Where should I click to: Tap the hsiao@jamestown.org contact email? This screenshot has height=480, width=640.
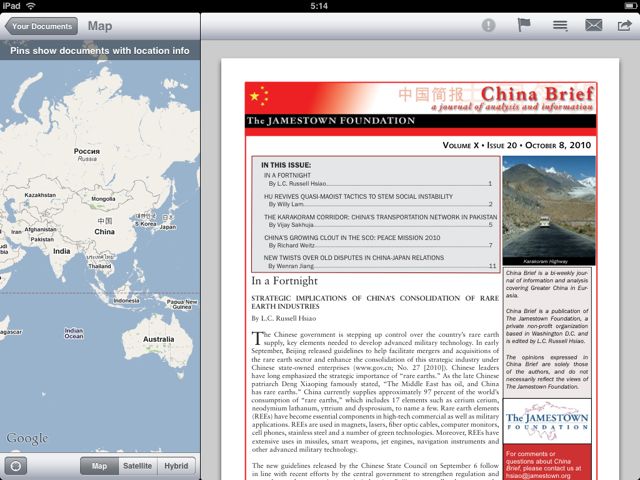click(x=538, y=476)
